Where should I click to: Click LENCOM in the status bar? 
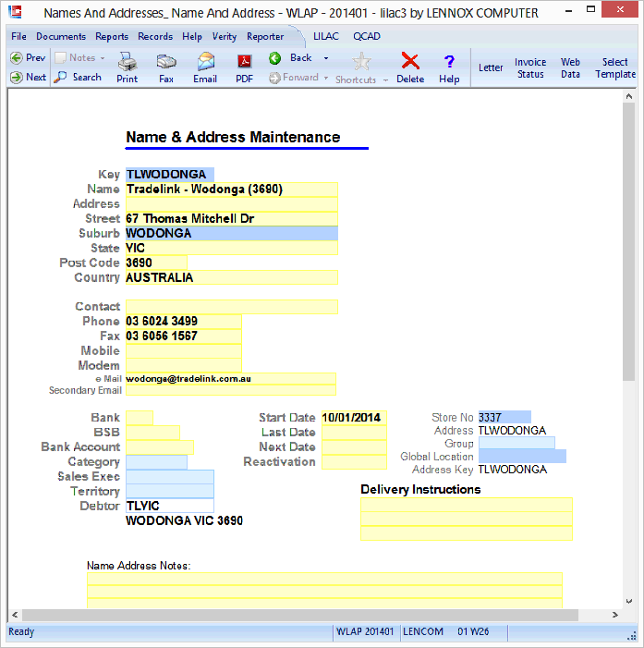(x=423, y=632)
